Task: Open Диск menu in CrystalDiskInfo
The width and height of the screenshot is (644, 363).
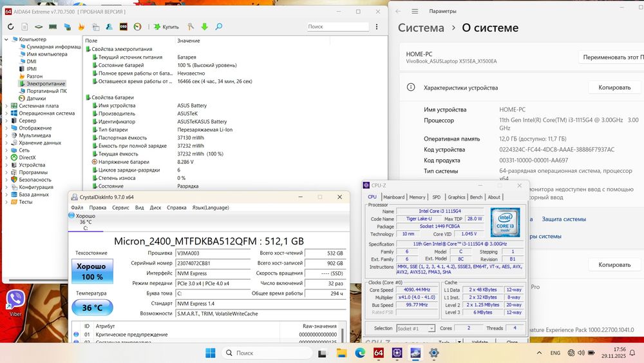Action: coord(155,208)
